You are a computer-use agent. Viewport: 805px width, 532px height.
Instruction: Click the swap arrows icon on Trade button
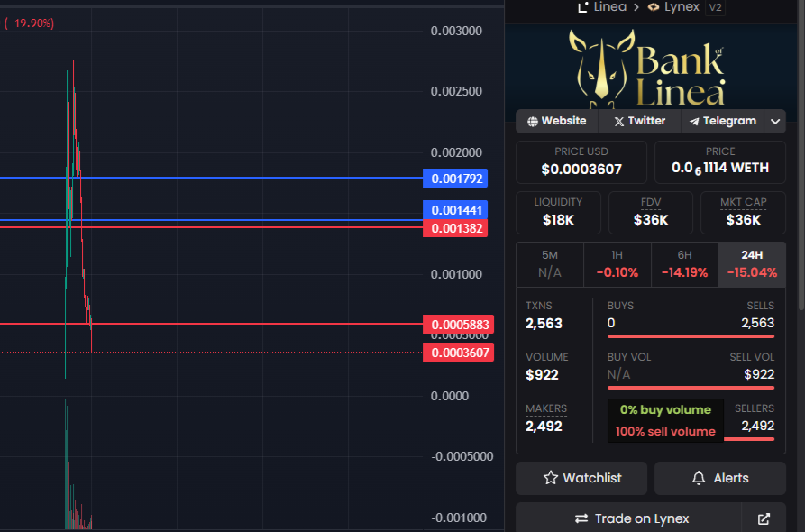[x=581, y=518]
